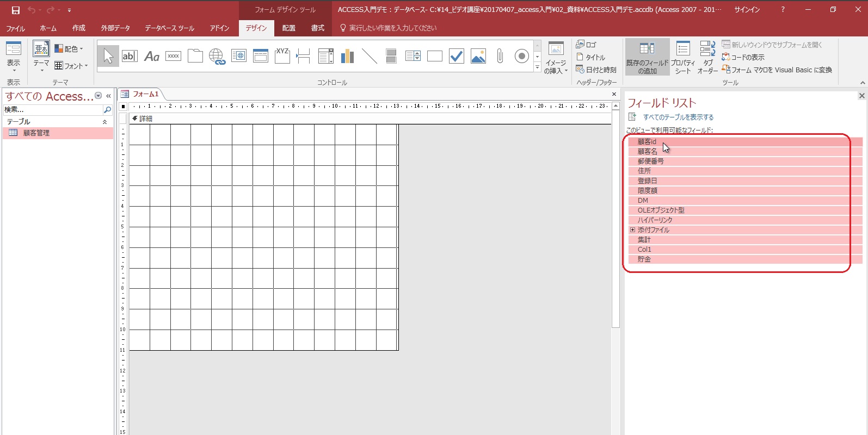Expand the controls gallery More arrow
The height and width of the screenshot is (435, 868).
tap(537, 67)
